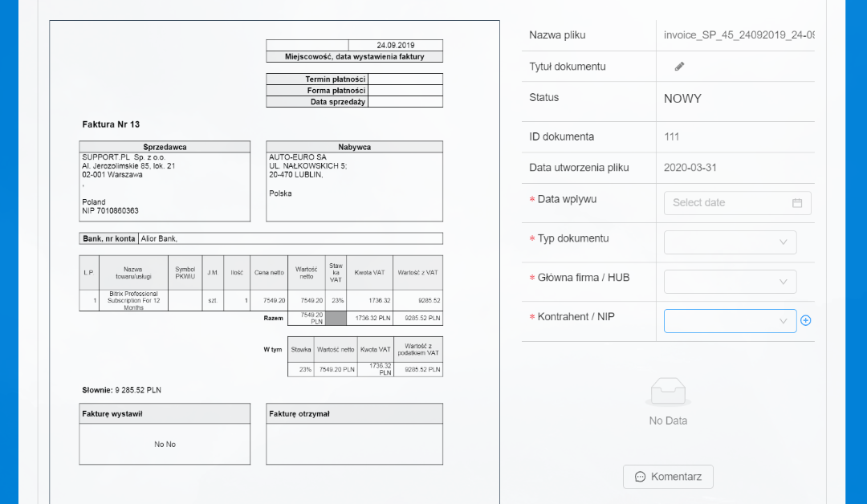Click seller name SUPPORT.PL Sp. z o.o.
This screenshot has height=504, width=867.
pyautogui.click(x=124, y=157)
